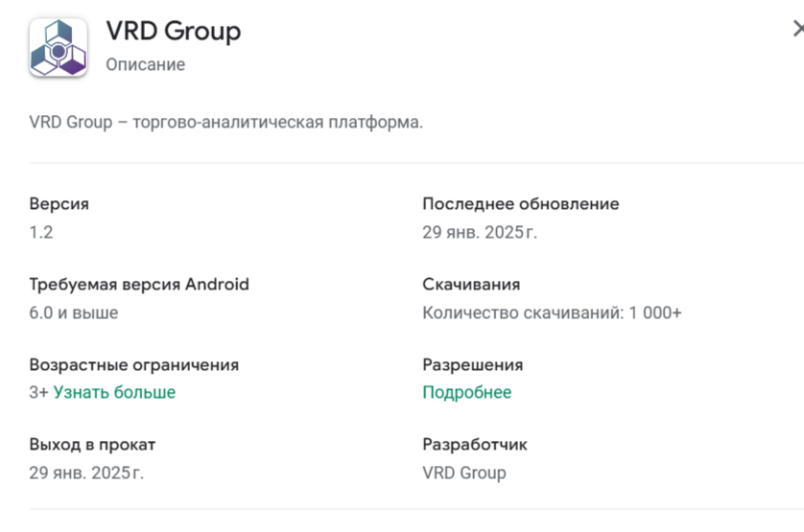Click the VRD Group title heading

click(x=174, y=32)
